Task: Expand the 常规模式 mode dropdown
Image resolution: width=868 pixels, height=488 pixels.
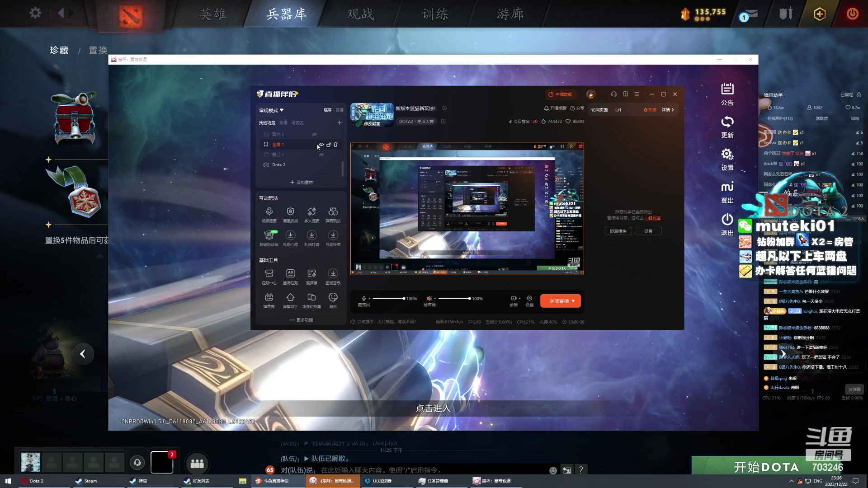Action: (x=271, y=110)
